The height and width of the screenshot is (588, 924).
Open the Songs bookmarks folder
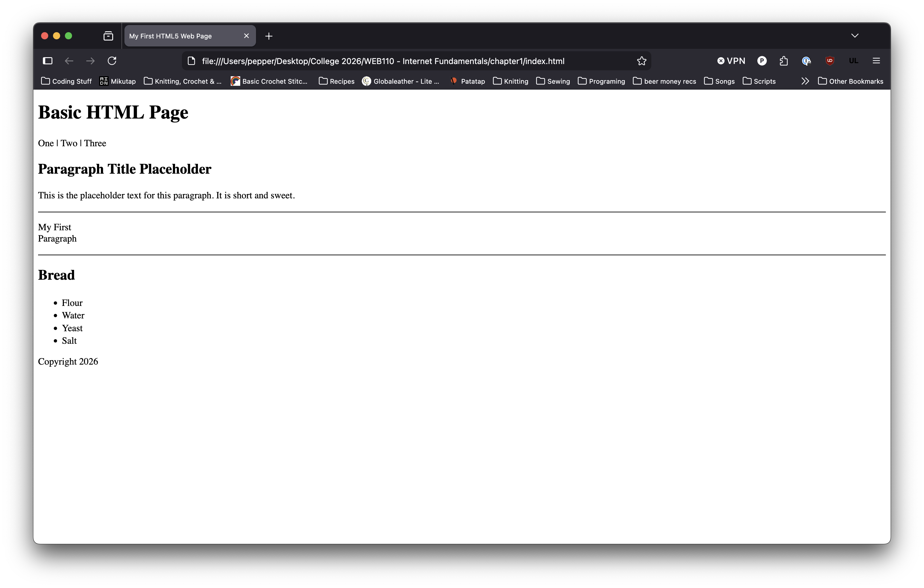719,81
